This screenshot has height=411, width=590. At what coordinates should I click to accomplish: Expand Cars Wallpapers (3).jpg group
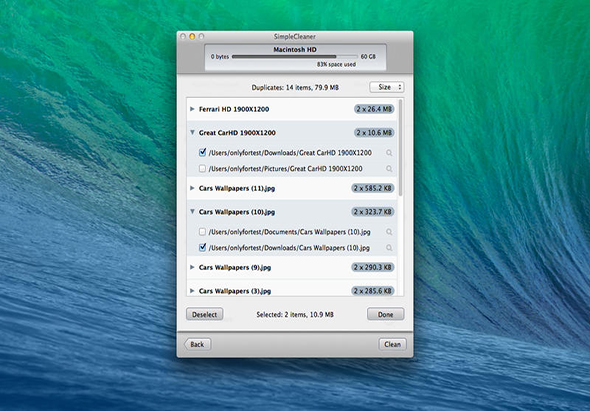[x=192, y=291]
